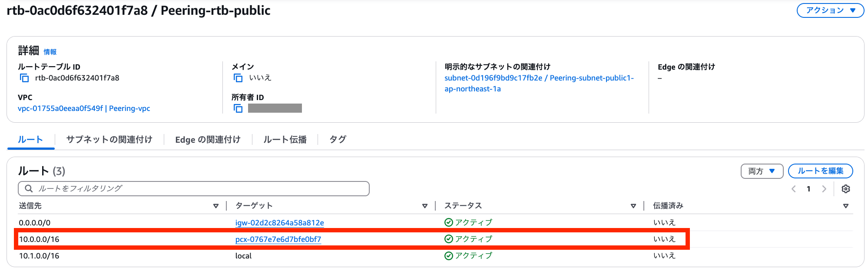
Task: Copy the route table ID rtb-0ac0d6f632401f7a8
Action: [24, 78]
